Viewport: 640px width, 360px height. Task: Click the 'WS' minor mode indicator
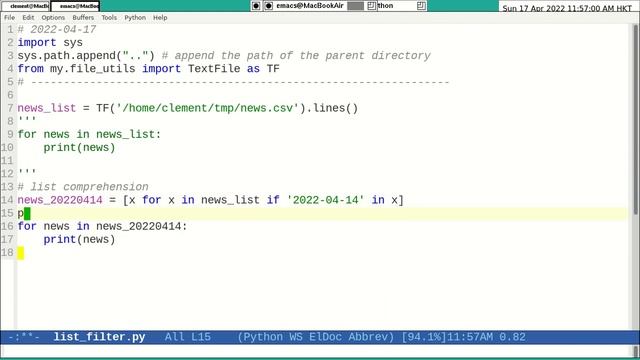coord(296,337)
